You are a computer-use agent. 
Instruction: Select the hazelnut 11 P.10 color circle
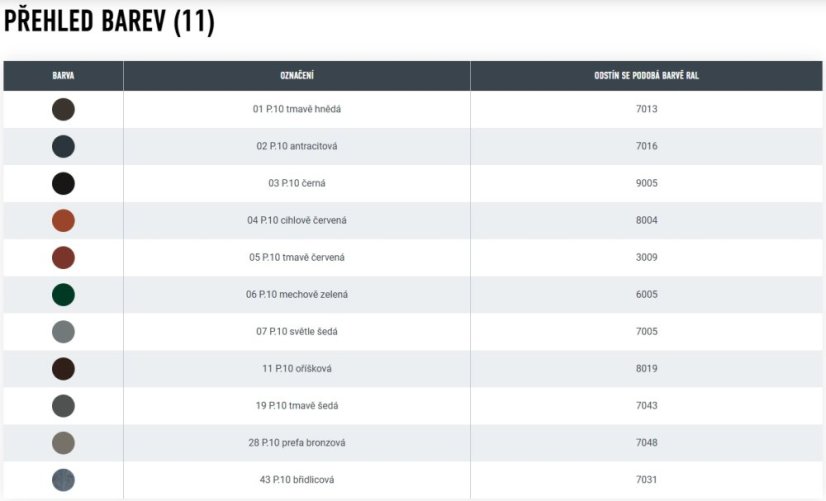63,368
